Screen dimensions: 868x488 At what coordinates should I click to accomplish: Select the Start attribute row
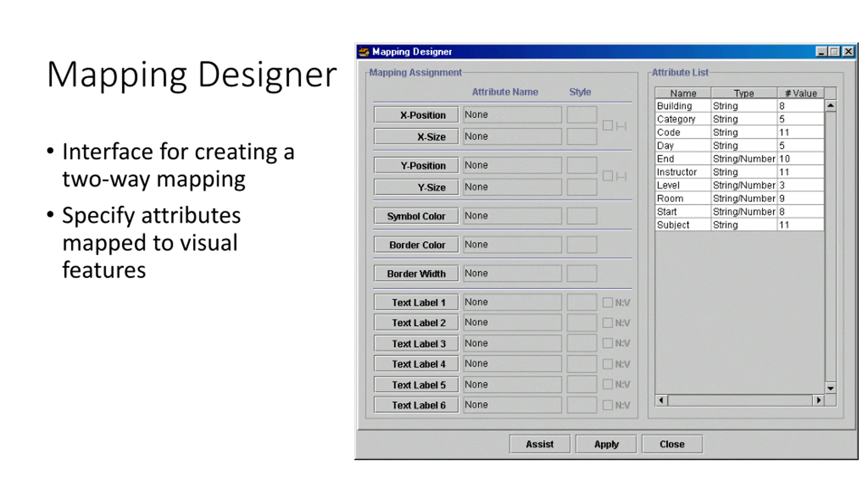point(739,211)
